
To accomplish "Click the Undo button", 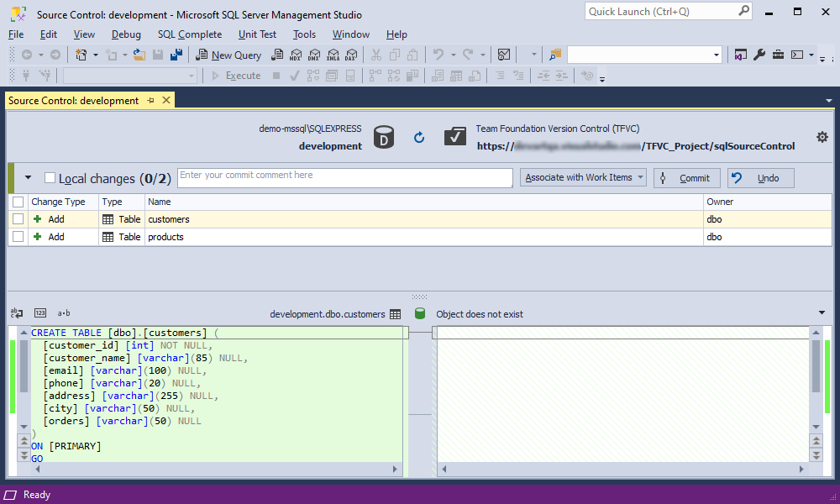I will point(761,178).
